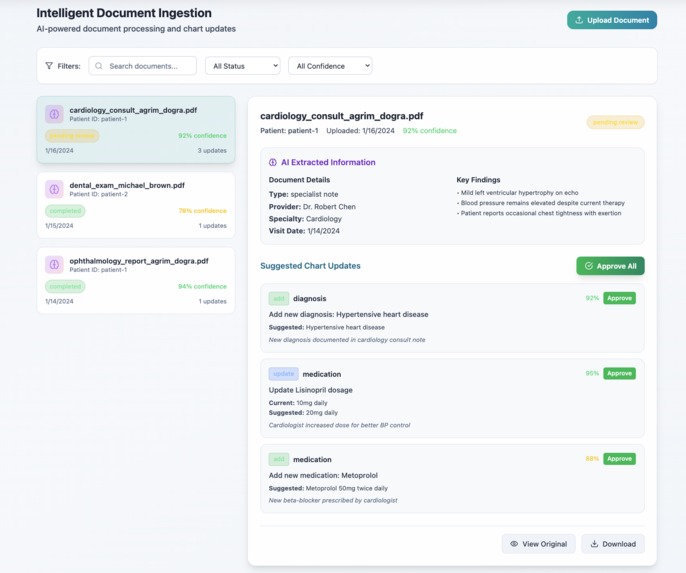Viewport: 686px width, 573px height.
Task: Click the pending review badge in detail header
Action: click(615, 122)
